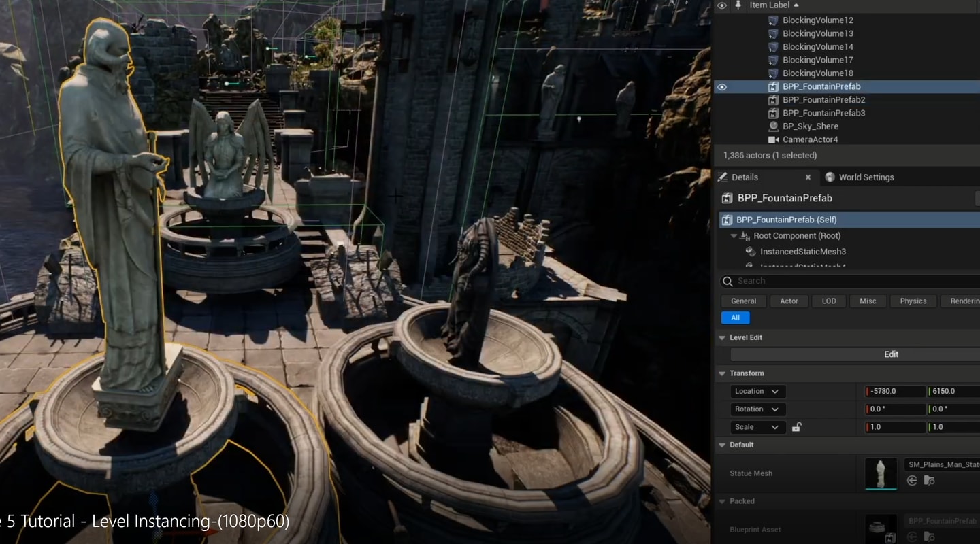Screen dimensions: 980x544
Task: Click the BP_Sky_Shere actor icon
Action: 773,126
